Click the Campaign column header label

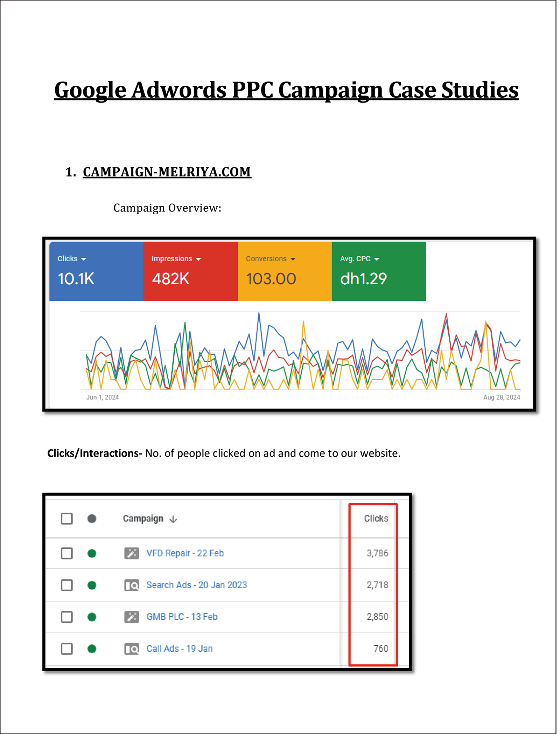[143, 518]
